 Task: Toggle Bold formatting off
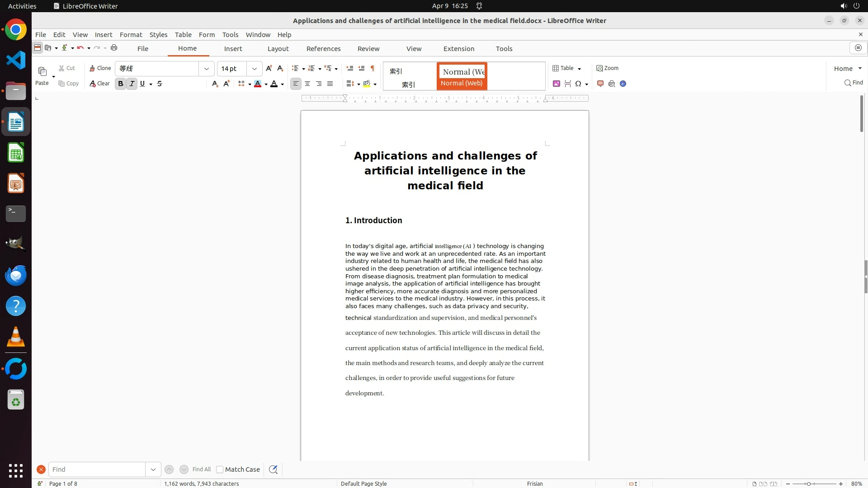(120, 84)
